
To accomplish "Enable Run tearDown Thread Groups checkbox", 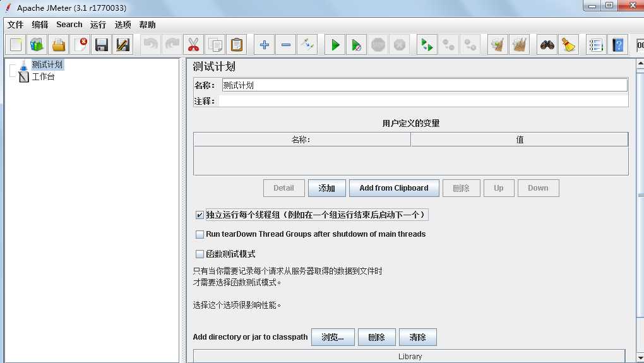I will pyautogui.click(x=200, y=234).
